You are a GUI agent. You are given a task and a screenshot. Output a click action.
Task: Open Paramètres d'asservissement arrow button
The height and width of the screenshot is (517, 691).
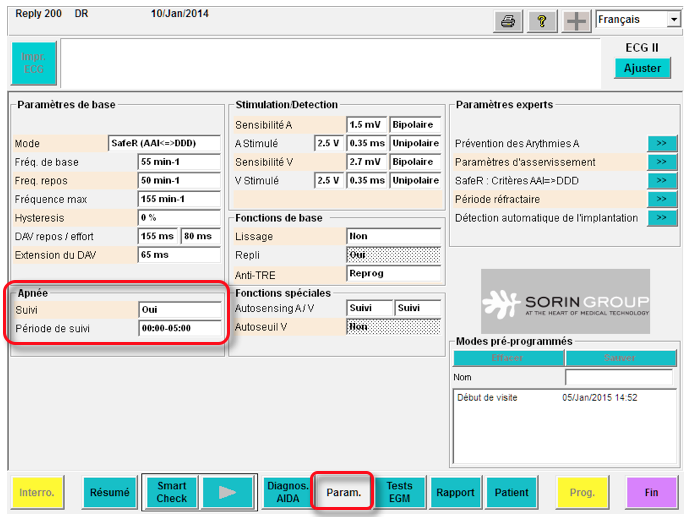coord(662,162)
